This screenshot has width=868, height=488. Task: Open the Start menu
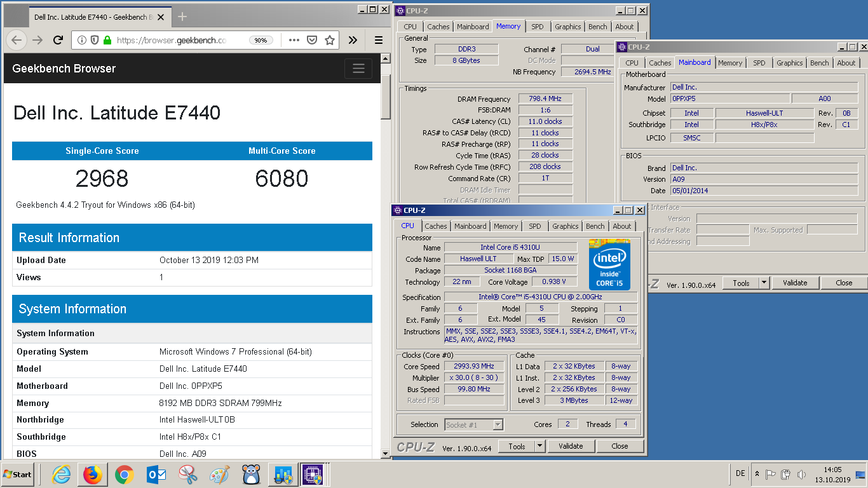click(17, 474)
